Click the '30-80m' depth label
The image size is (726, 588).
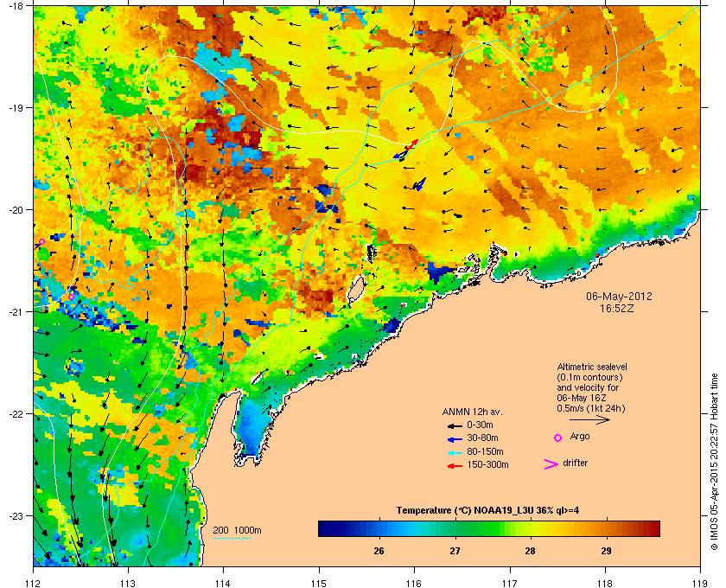482,438
